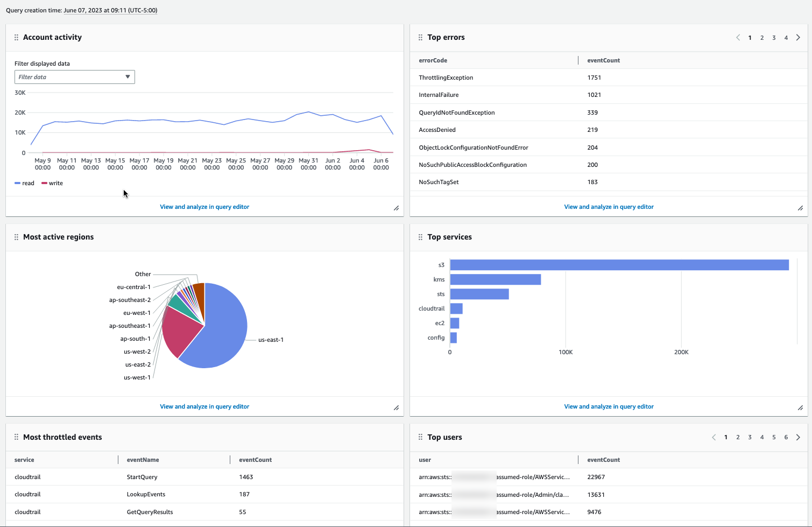Click the next page chevron in Top errors
812x527 pixels.
click(x=798, y=38)
